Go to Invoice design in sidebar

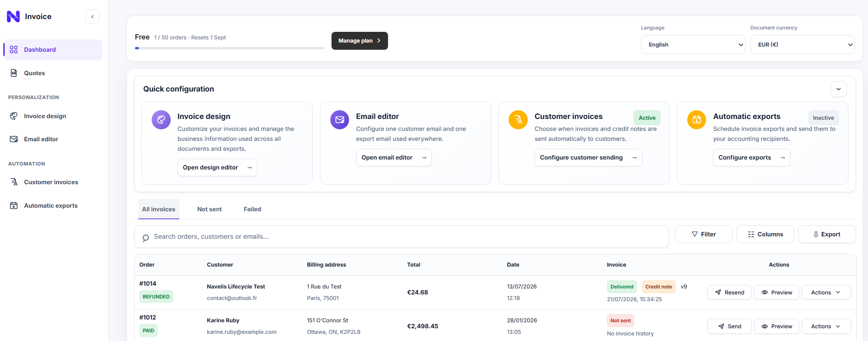click(53, 116)
